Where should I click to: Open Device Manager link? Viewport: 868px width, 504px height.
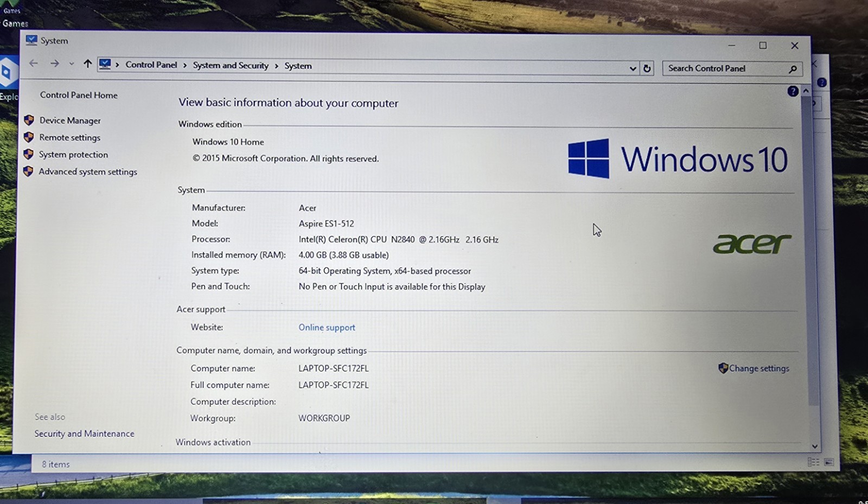coord(70,120)
